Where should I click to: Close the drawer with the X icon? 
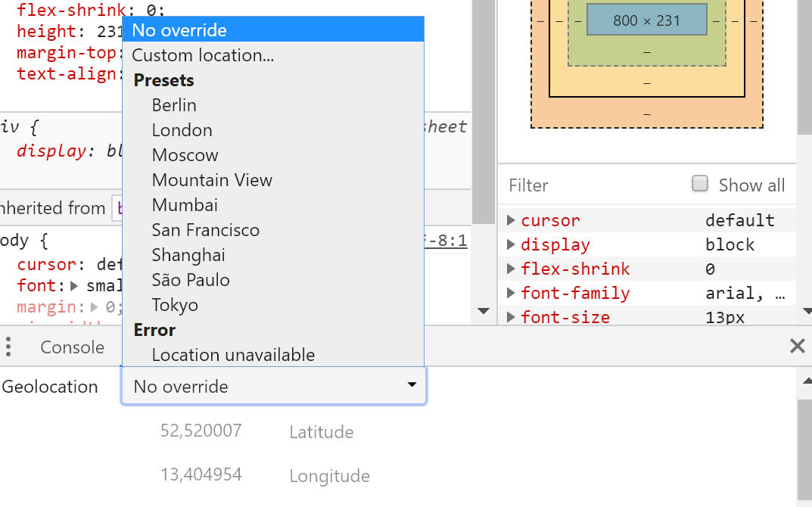point(797,347)
